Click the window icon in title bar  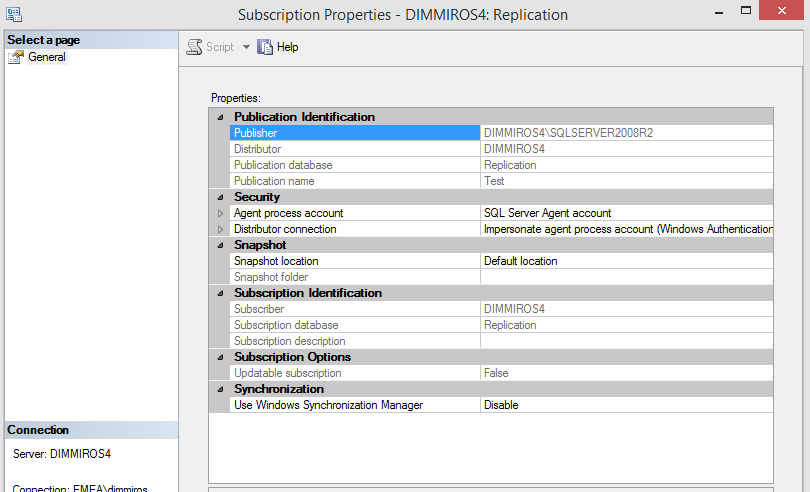[x=15, y=15]
